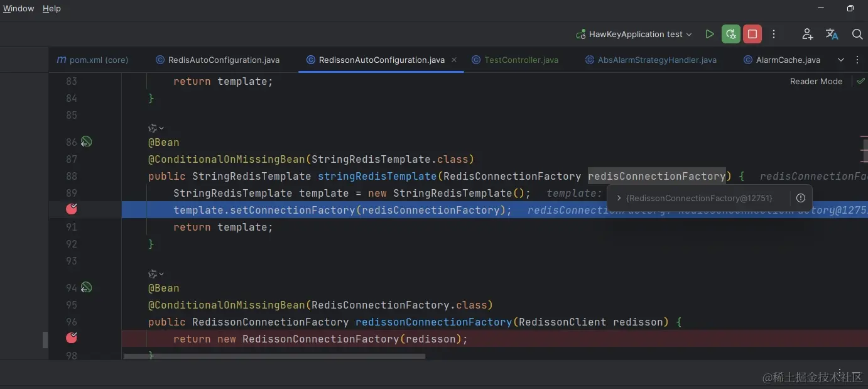Click the @Bean annotation on line 86
Image resolution: width=868 pixels, height=389 pixels.
tap(163, 142)
